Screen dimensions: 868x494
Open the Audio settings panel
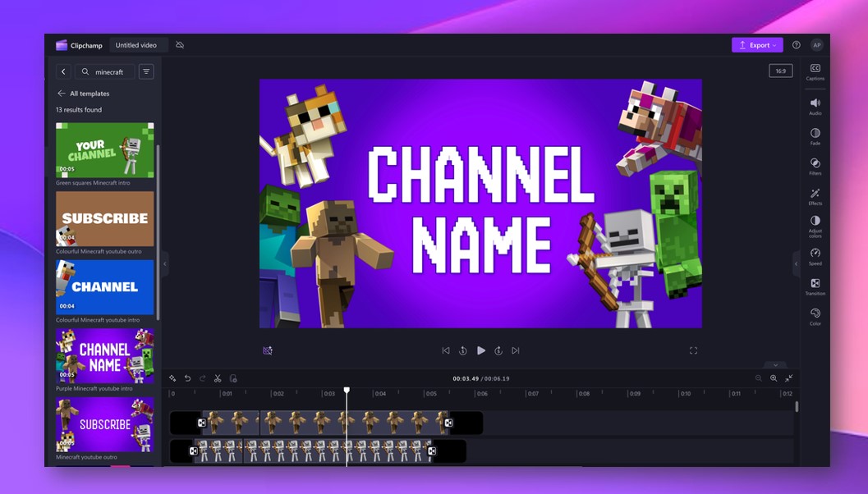click(x=815, y=106)
